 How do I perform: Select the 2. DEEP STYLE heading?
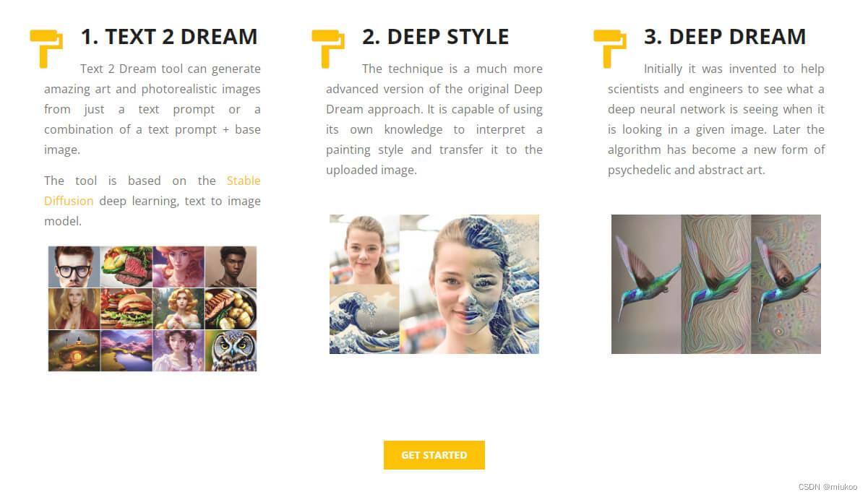pos(436,37)
